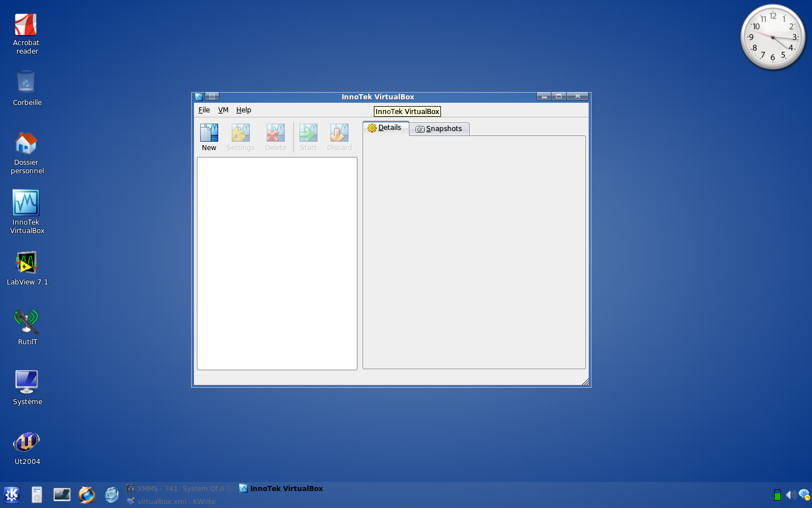Viewport: 812px width, 508px height.
Task: Switch to the XMMS taskbar entry
Action: pos(180,489)
